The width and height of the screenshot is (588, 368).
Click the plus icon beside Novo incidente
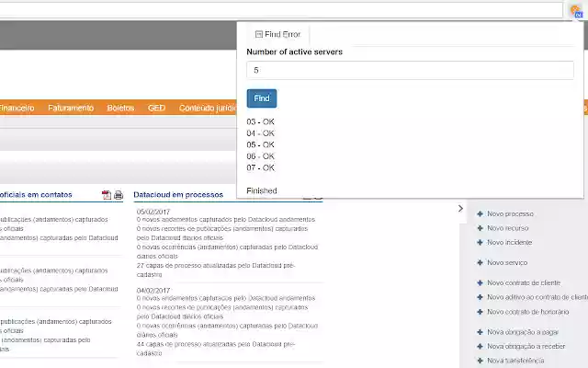pyautogui.click(x=480, y=243)
